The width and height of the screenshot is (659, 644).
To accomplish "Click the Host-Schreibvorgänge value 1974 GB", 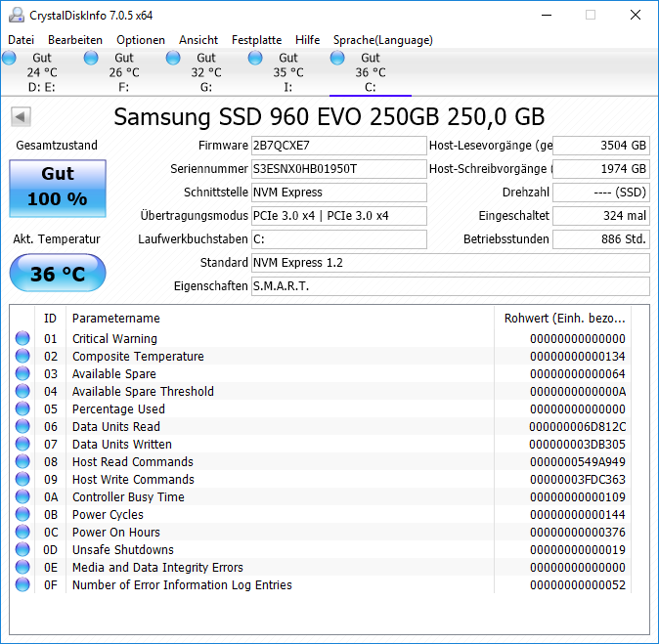I will 601,169.
